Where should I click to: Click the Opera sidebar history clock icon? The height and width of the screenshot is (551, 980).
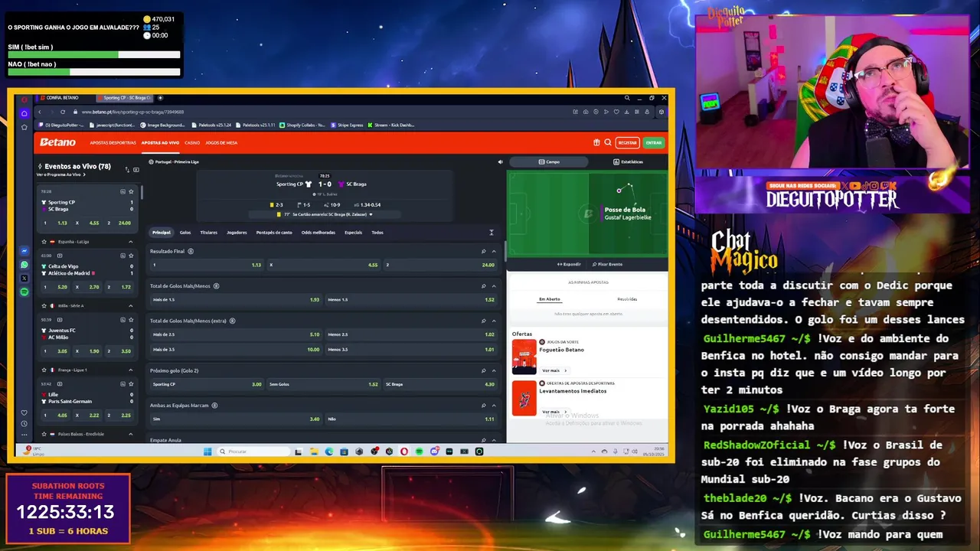[x=24, y=424]
